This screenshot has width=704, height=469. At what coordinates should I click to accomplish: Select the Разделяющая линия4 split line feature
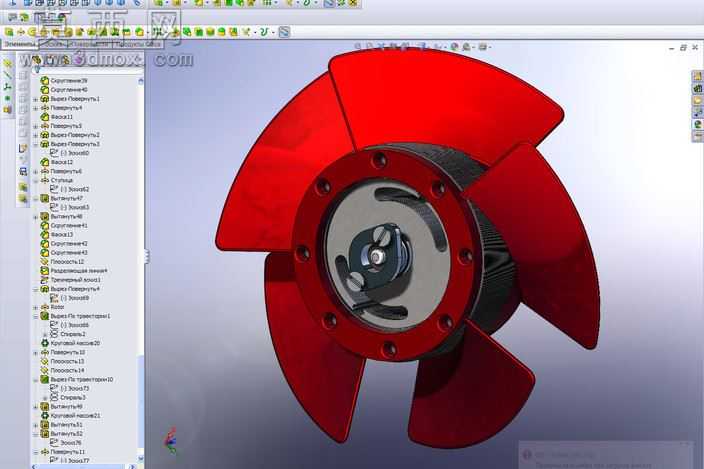coord(74,271)
